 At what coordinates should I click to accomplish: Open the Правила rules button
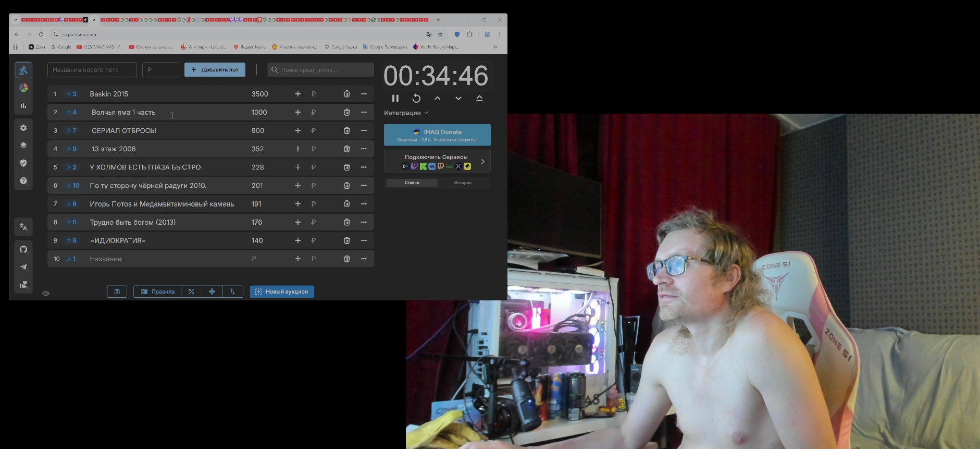[157, 292]
